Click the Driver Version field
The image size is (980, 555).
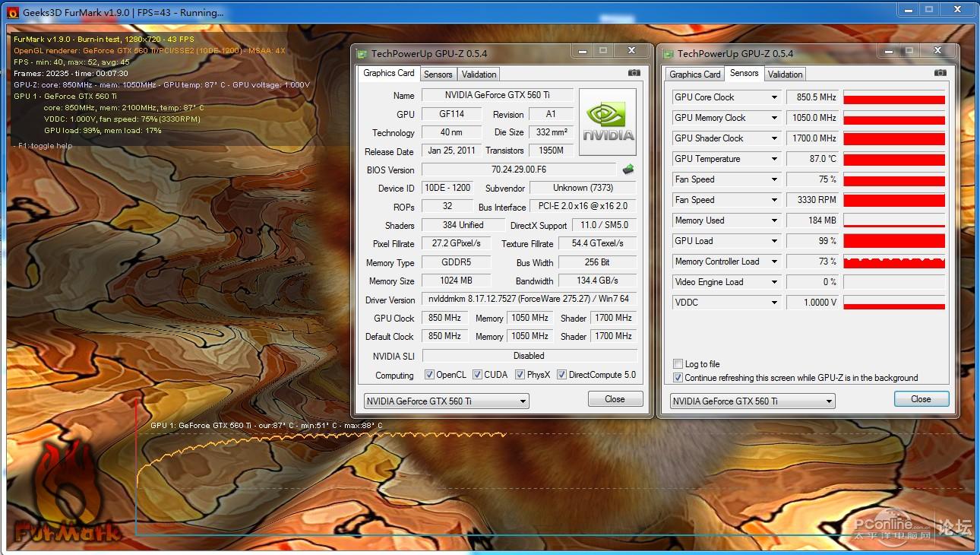click(529, 299)
